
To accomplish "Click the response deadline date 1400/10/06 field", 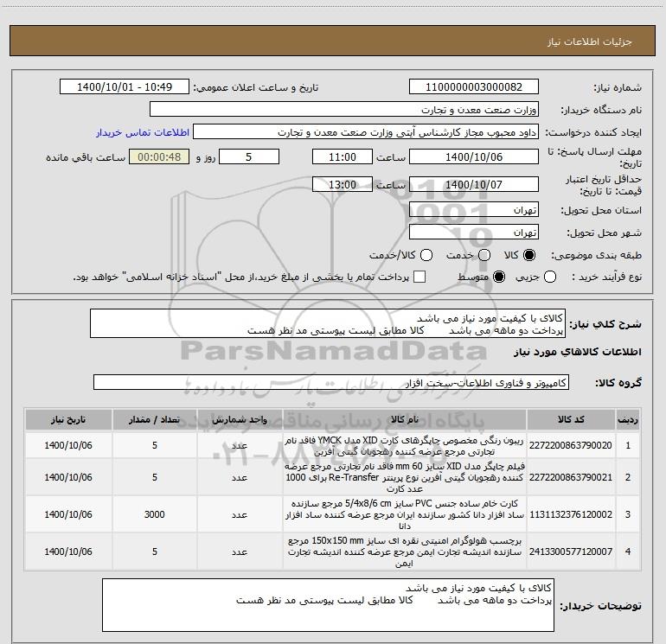I will pos(474,156).
